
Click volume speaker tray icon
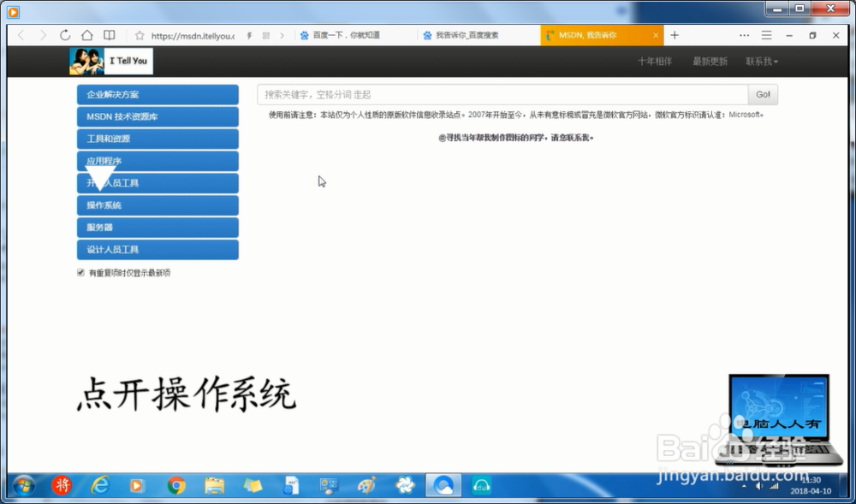[758, 485]
